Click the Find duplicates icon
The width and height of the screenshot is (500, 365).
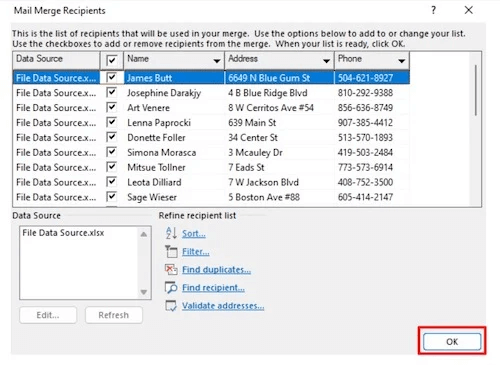[171, 269]
